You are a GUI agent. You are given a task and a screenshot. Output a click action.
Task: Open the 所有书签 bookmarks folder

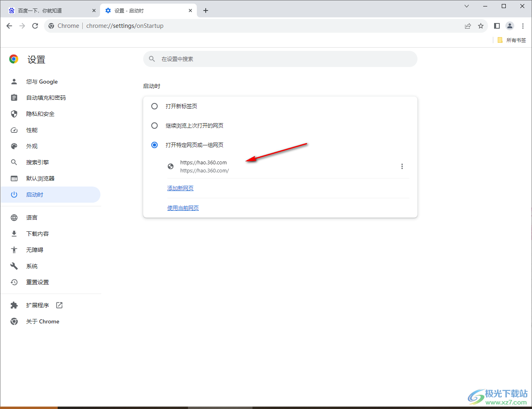point(512,40)
